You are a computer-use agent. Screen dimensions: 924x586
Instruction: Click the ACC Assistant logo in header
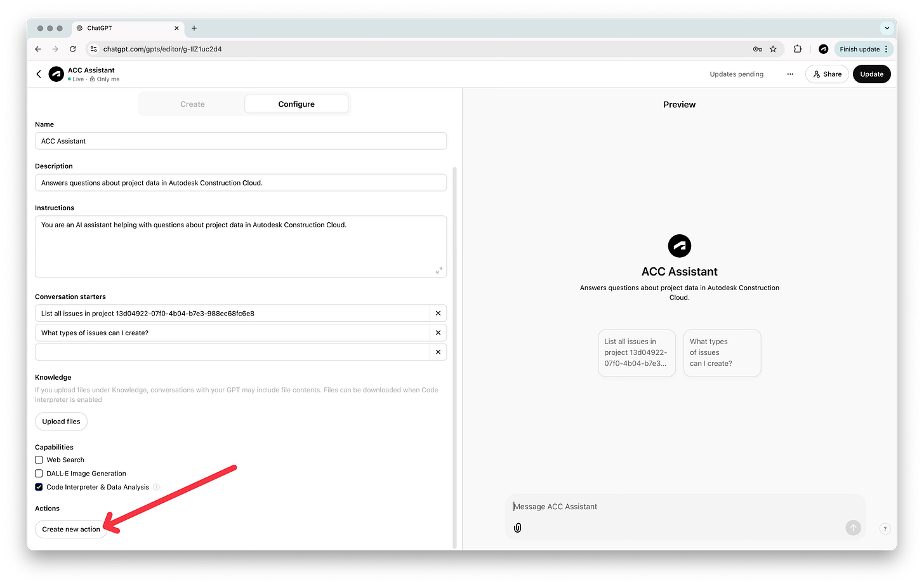[56, 74]
